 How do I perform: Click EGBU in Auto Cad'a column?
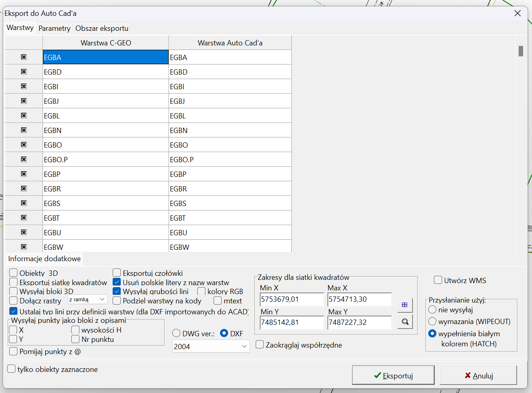[x=230, y=232]
